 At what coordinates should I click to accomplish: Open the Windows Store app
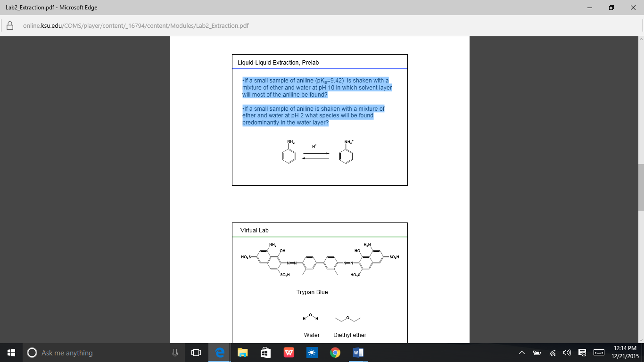[x=264, y=352]
